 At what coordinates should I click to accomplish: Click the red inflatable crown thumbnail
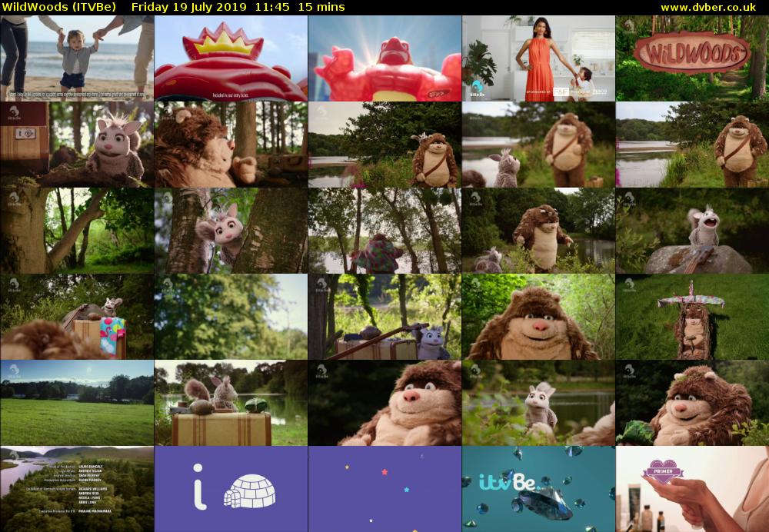click(x=231, y=58)
